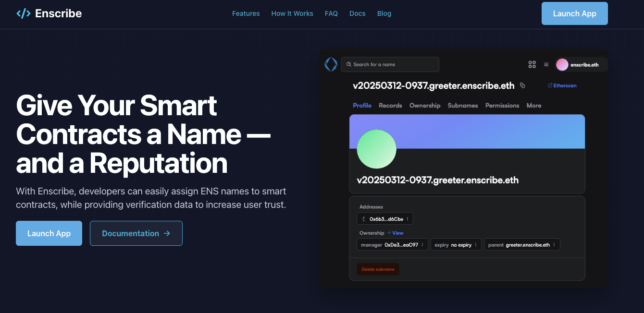This screenshot has width=644, height=313.
Task: Open the FAQ nav link
Action: (x=331, y=13)
